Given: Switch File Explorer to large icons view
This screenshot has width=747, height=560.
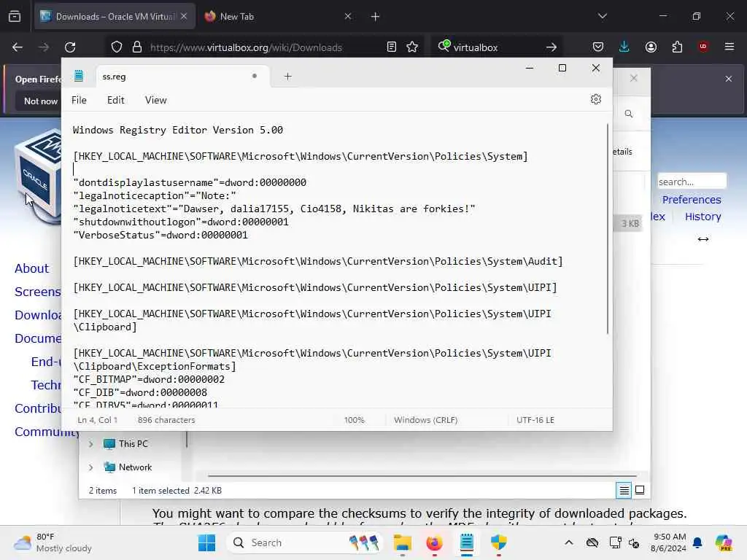Looking at the screenshot, I should coord(640,490).
